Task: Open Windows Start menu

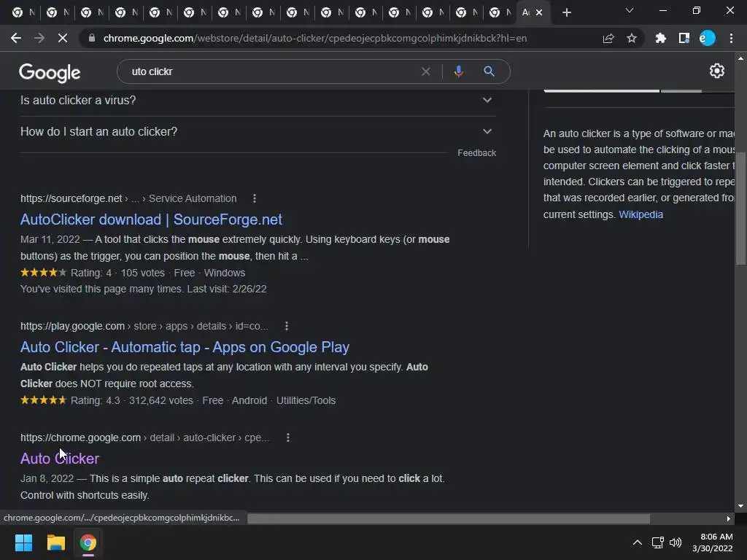Action: click(23, 542)
